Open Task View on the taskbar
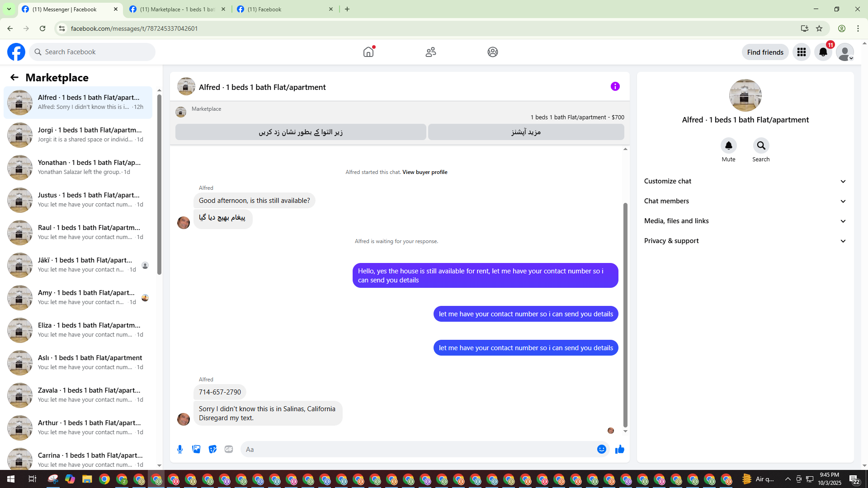 tap(32, 479)
